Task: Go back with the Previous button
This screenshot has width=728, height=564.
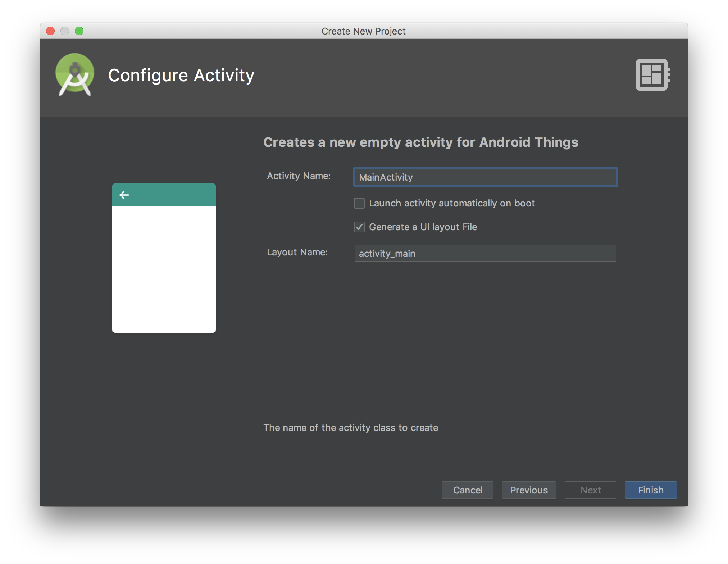Action: 529,490
